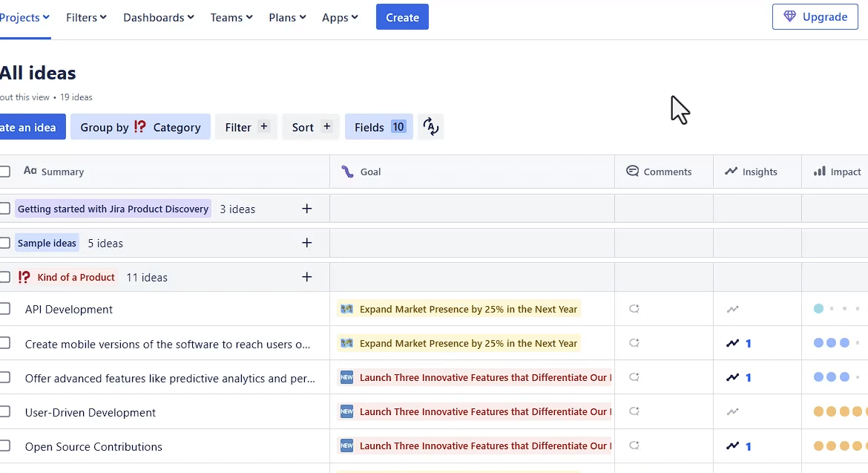Click the blue Create button
The image size is (868, 473).
pos(402,17)
